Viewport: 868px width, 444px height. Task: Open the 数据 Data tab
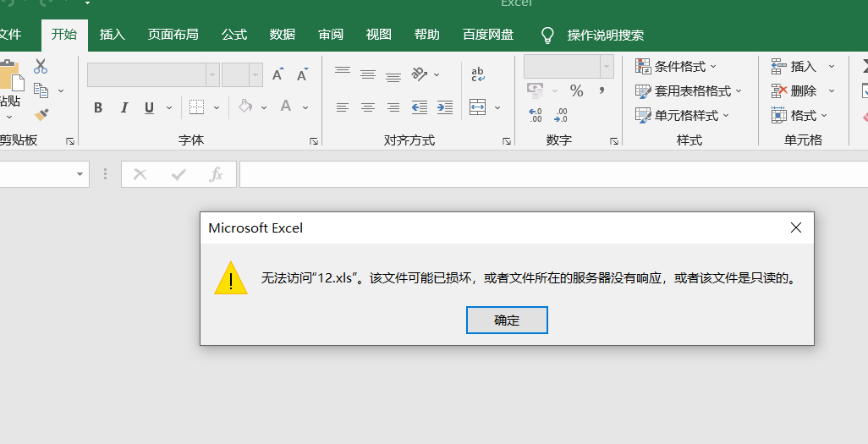(x=283, y=35)
